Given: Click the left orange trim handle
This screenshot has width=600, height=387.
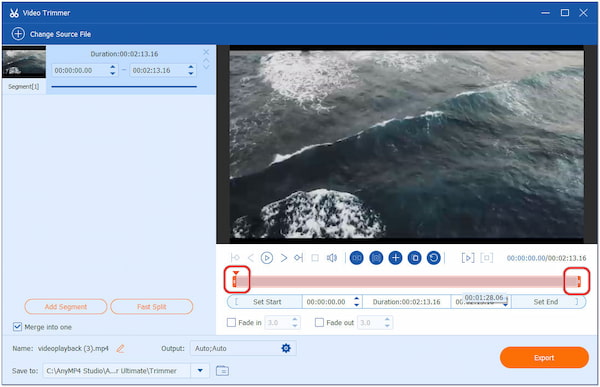Looking at the screenshot, I should click(235, 282).
